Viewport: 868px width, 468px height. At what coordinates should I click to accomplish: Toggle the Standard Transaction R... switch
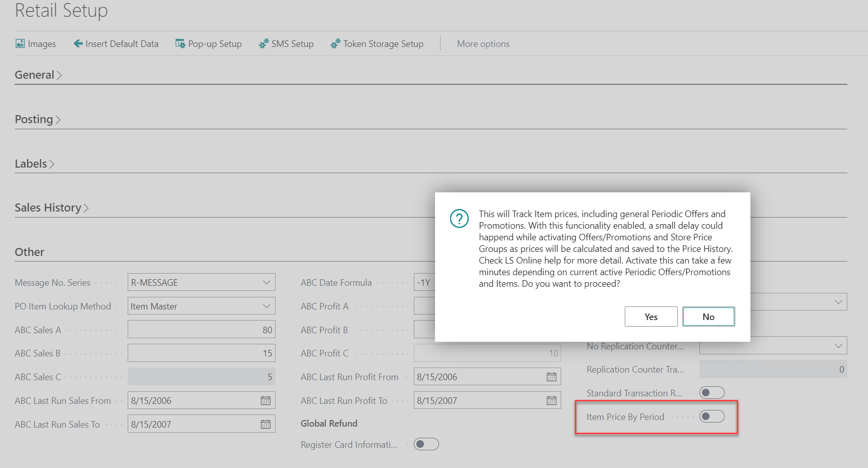(712, 393)
